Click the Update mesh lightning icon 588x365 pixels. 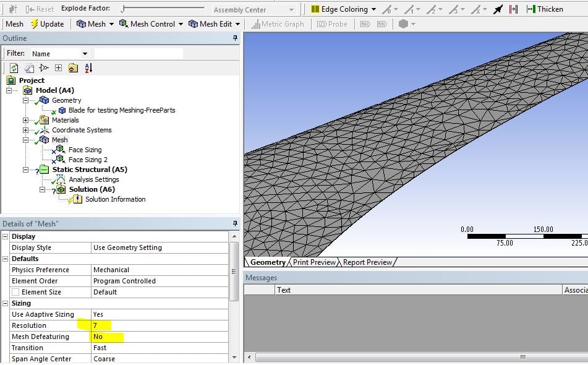coord(35,24)
